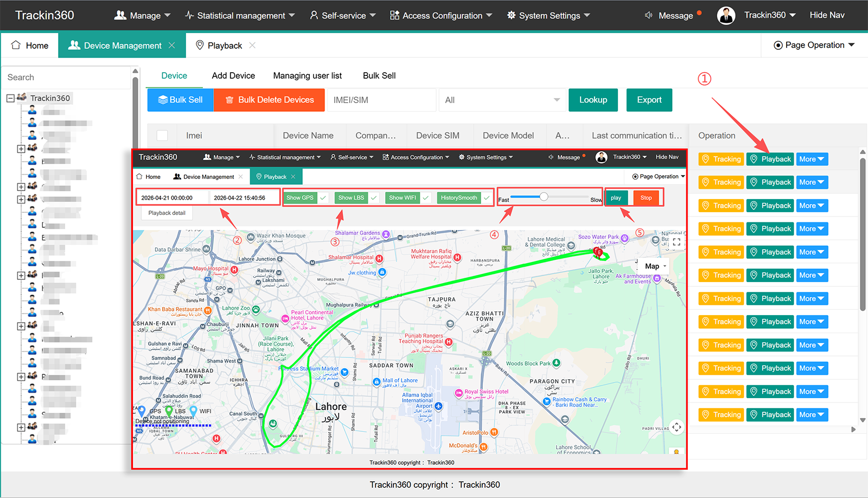Click Hide Nav in the top bar

pos(827,15)
